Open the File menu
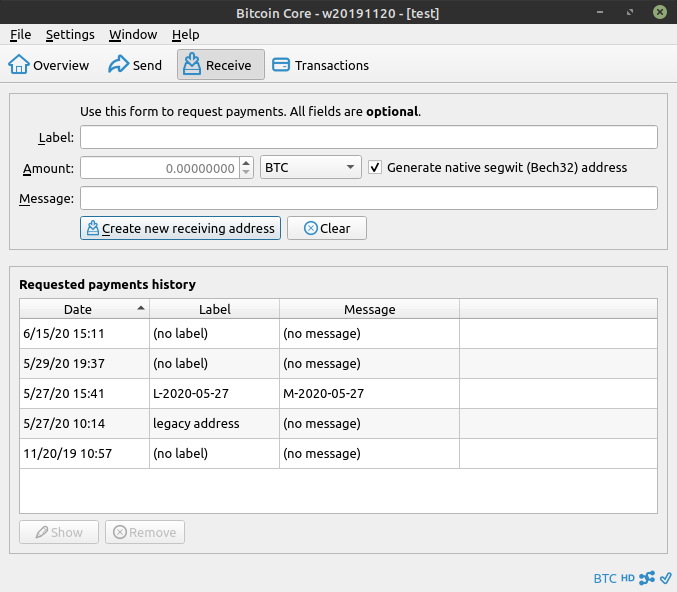Screen dimensions: 677x592 [21, 34]
